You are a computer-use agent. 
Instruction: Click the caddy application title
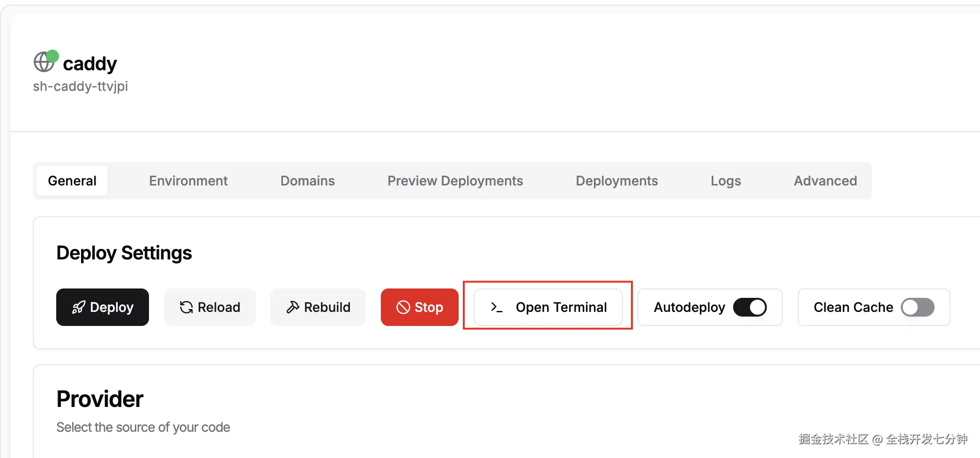point(89,64)
